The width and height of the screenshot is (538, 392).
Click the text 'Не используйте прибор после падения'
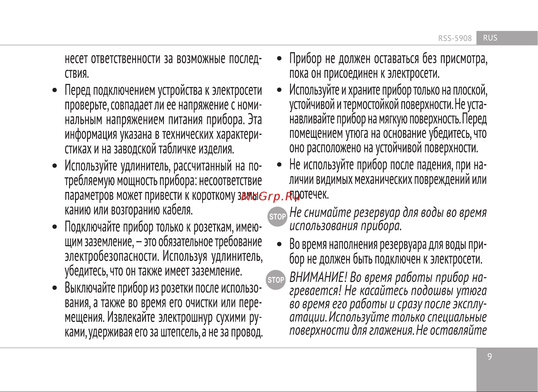tap(371, 165)
